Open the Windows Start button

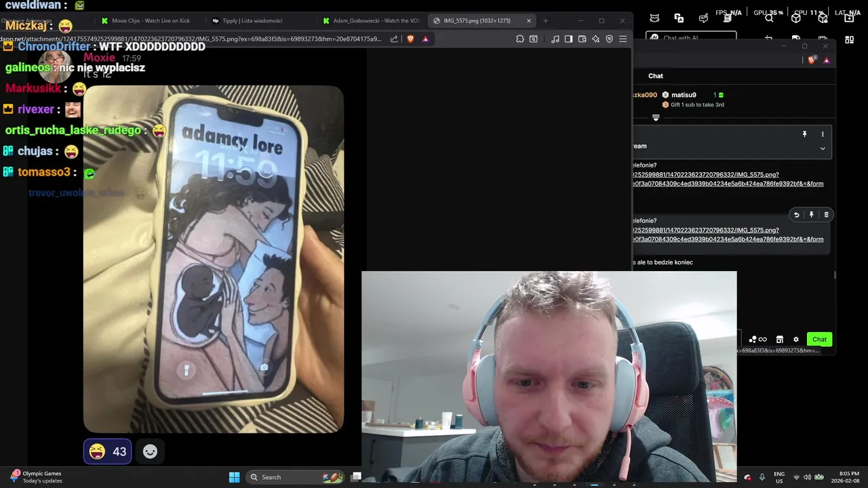[234, 477]
